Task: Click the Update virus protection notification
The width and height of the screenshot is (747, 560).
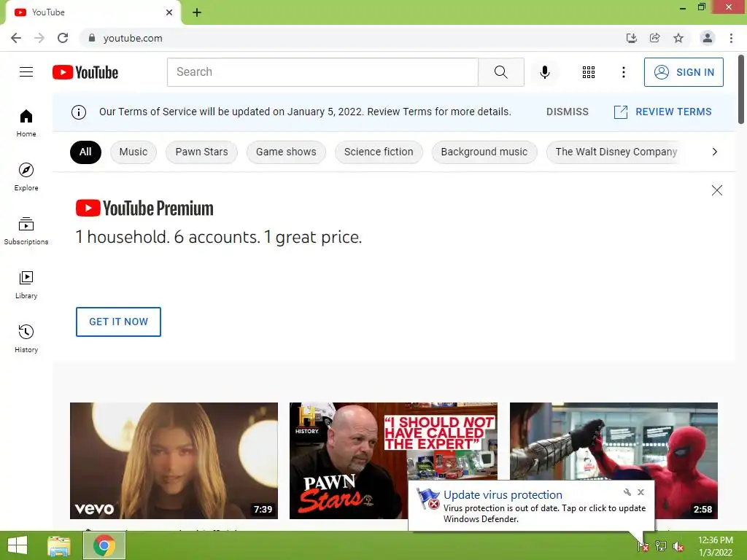Action: pyautogui.click(x=531, y=506)
